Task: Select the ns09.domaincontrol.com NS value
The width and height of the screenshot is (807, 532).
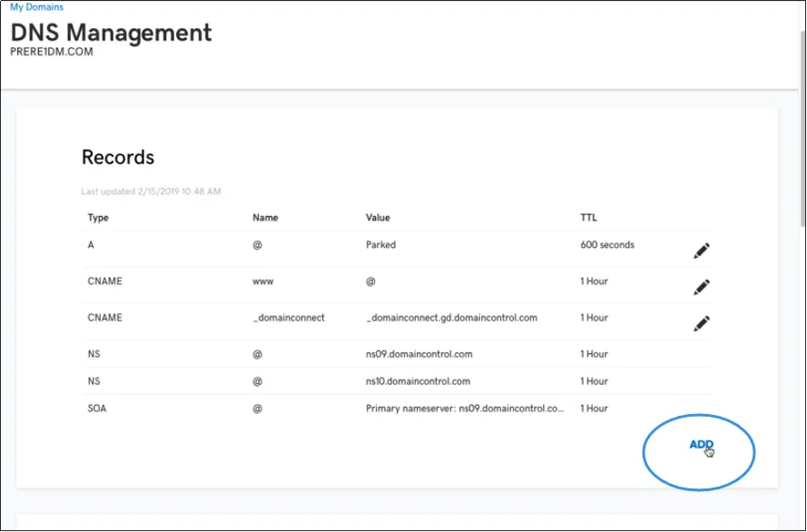Action: pos(418,354)
